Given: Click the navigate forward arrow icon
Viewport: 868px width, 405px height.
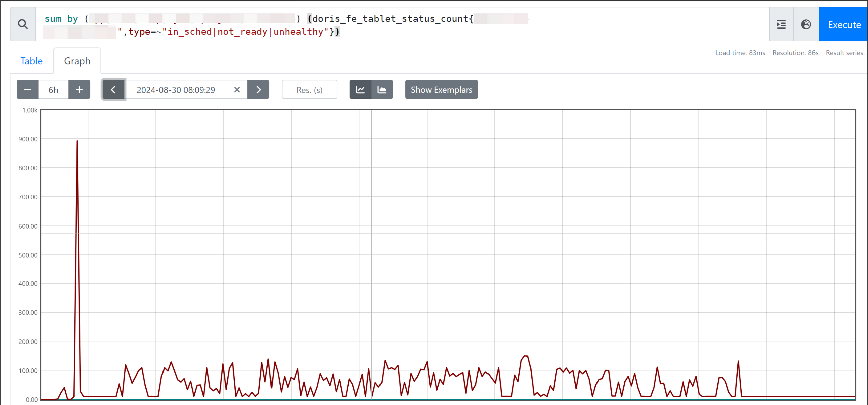Looking at the screenshot, I should pyautogui.click(x=258, y=90).
